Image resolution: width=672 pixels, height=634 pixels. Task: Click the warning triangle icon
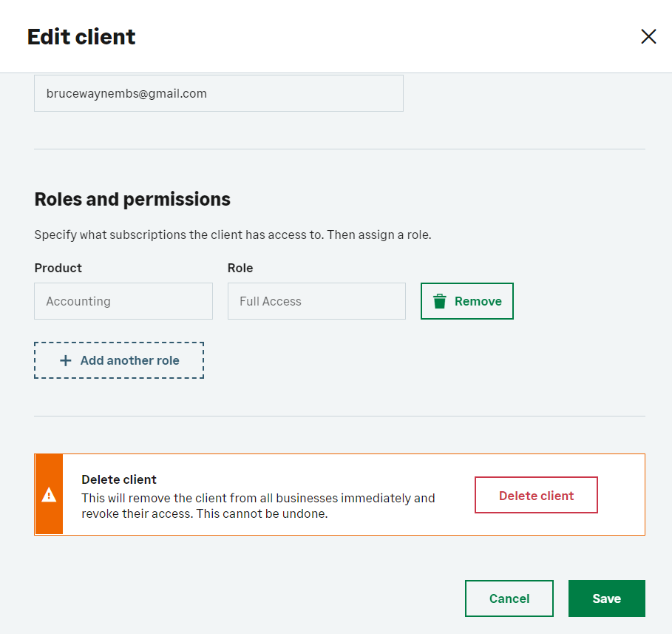click(x=49, y=495)
